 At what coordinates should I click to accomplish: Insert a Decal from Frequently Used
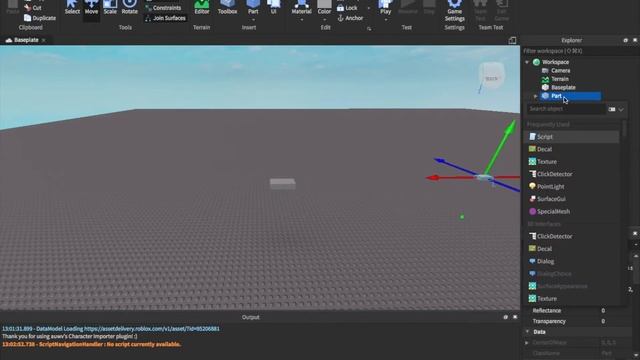click(571, 149)
